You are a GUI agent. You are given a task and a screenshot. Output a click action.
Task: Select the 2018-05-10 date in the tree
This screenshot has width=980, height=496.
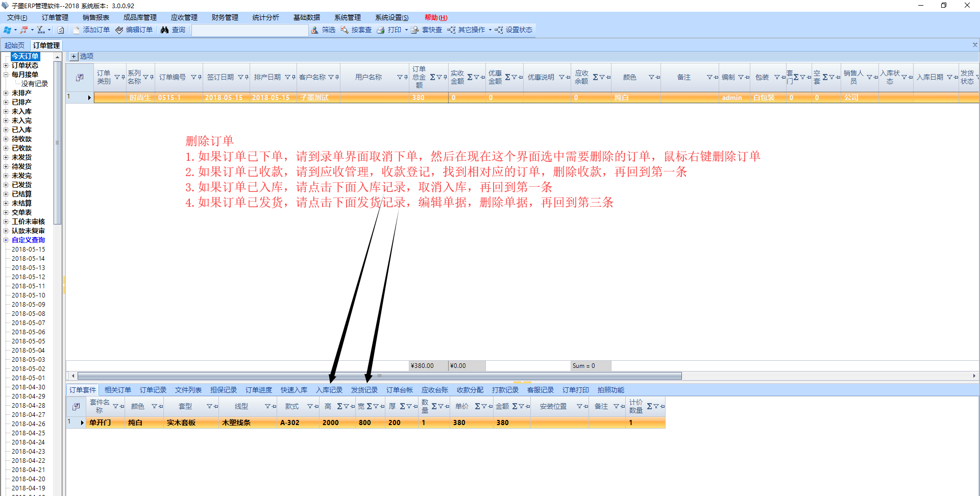(28, 295)
